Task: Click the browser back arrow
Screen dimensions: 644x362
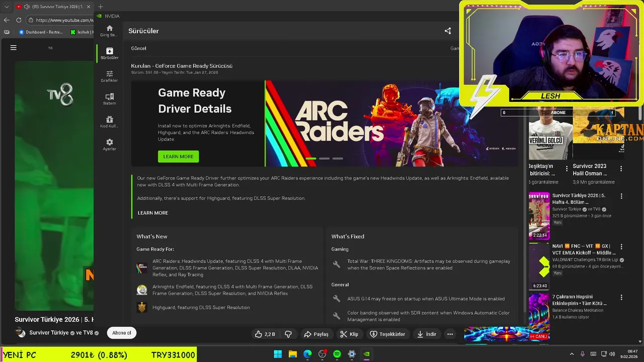Action: (7, 20)
